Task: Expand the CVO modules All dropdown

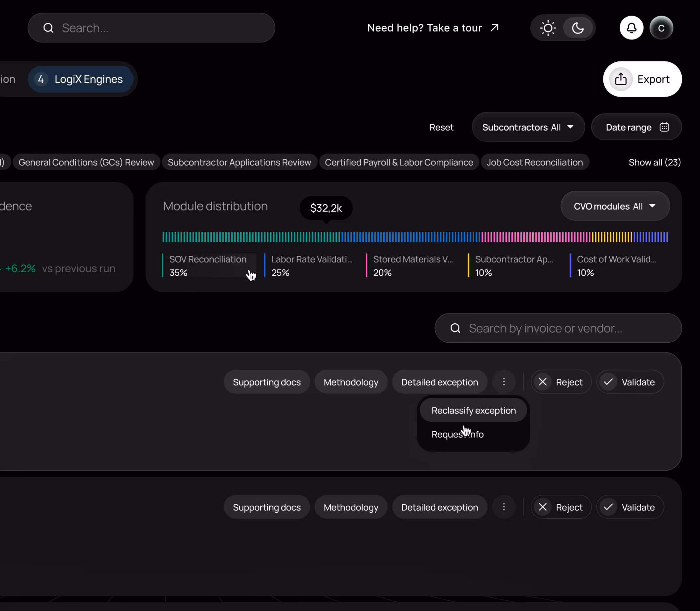Action: pyautogui.click(x=615, y=206)
